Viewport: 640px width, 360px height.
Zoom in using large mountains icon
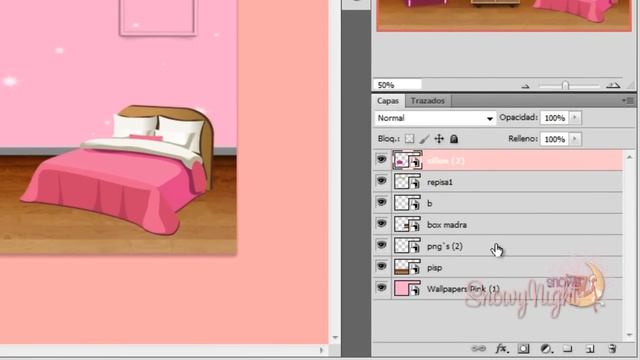(x=613, y=85)
